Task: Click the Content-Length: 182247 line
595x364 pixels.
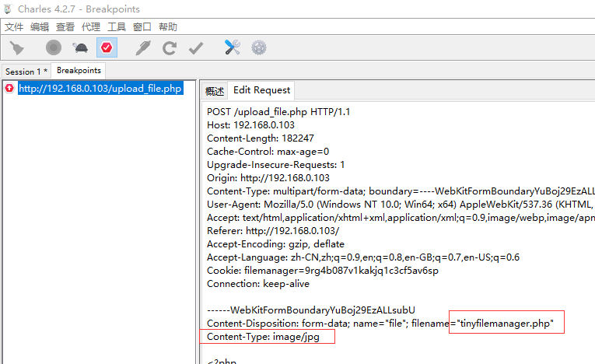Action: point(261,138)
